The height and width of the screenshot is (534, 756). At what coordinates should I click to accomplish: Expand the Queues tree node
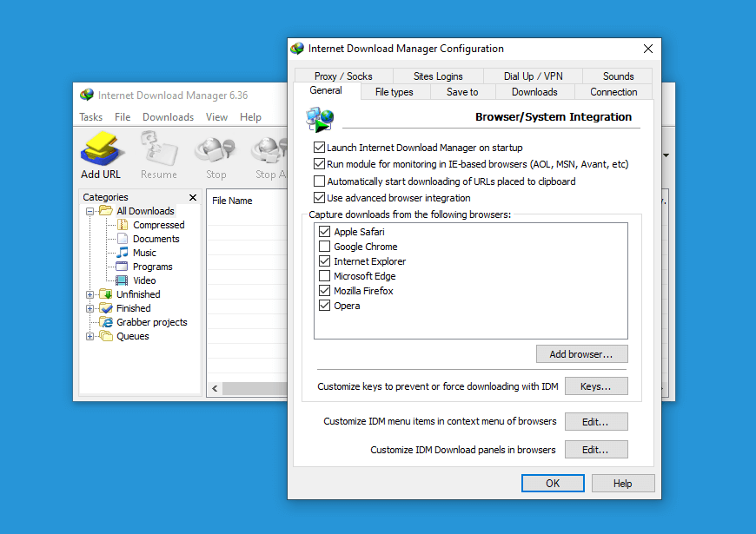coord(90,336)
